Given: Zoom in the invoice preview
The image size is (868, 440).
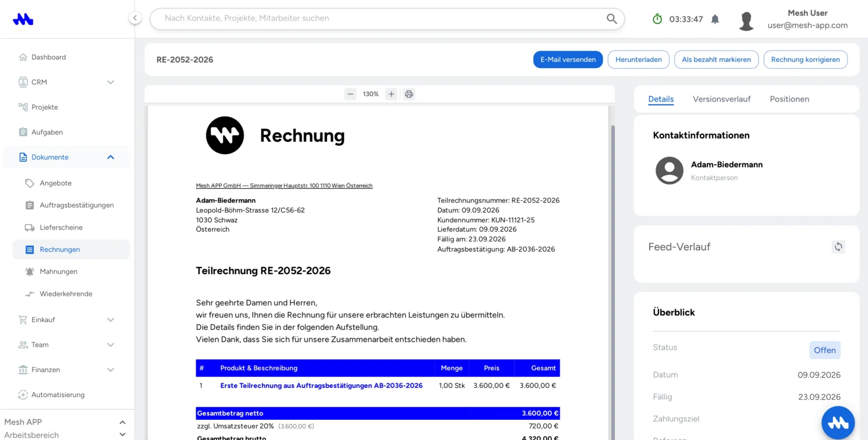Looking at the screenshot, I should coord(391,94).
